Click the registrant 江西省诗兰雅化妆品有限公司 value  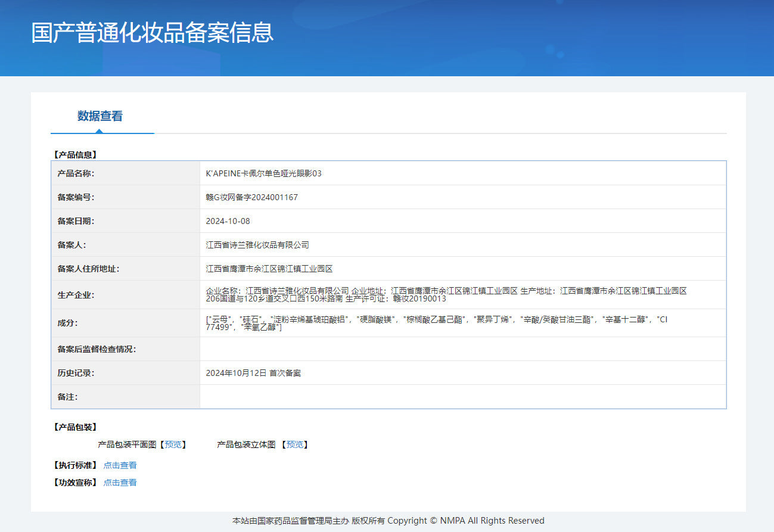point(257,245)
